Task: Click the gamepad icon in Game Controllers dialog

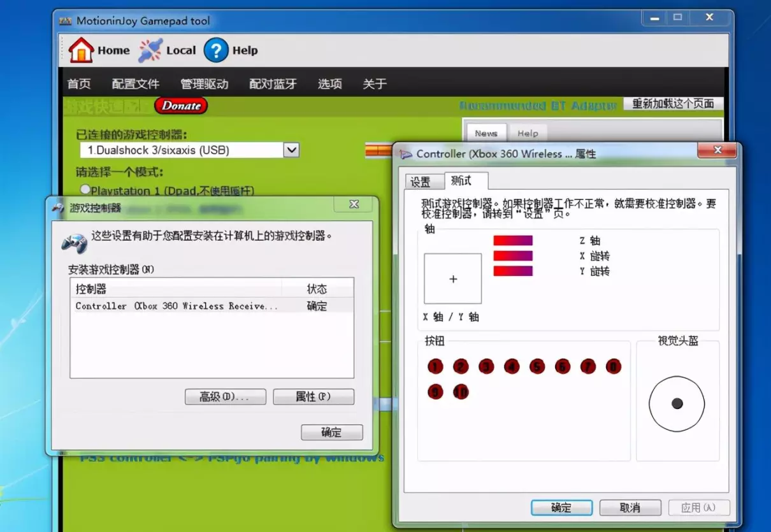Action: tap(74, 242)
